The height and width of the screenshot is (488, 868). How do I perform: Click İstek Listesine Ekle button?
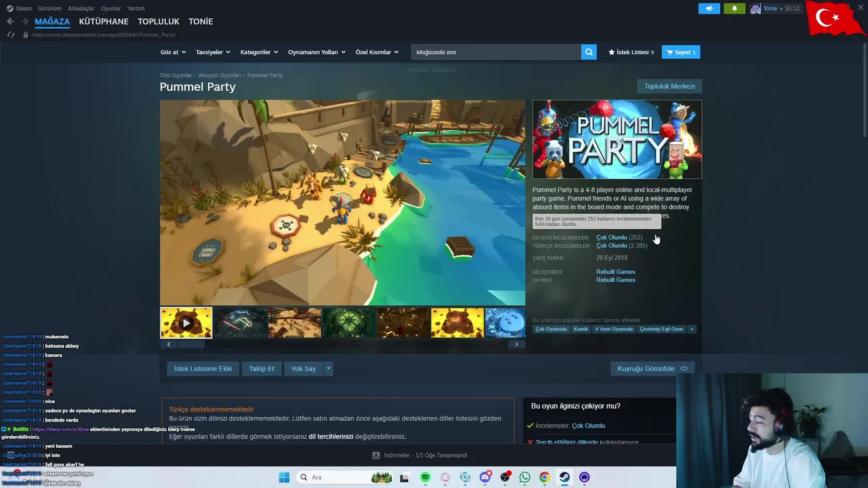(x=203, y=369)
